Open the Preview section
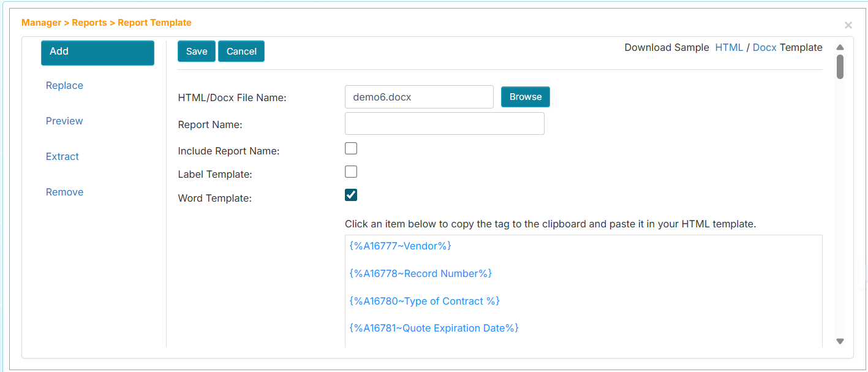Viewport: 868px width, 372px height. [x=64, y=121]
